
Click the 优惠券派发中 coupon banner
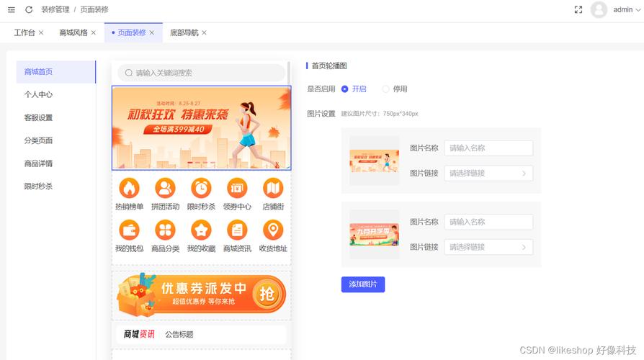pyautogui.click(x=201, y=294)
